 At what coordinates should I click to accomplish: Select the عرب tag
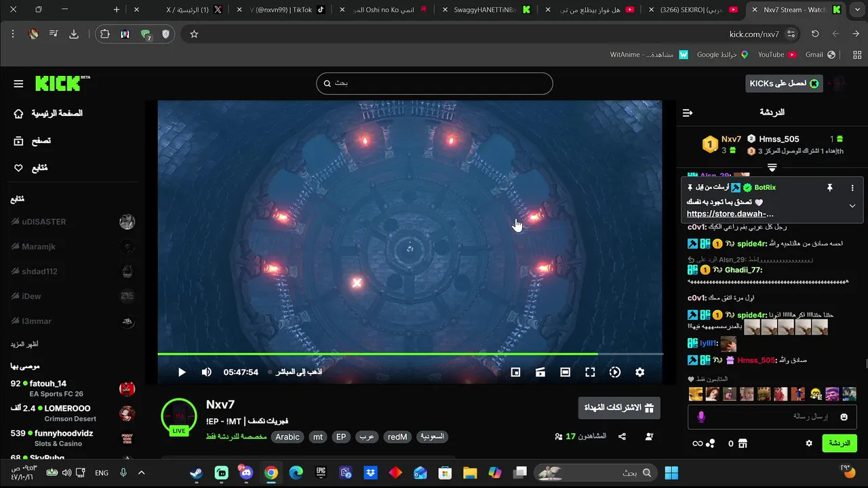click(367, 437)
